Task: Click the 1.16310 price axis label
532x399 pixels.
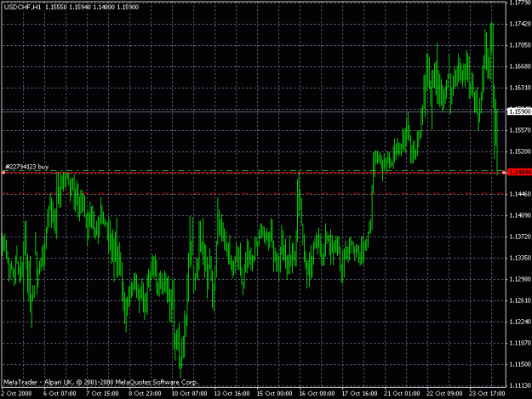Action: coord(520,88)
